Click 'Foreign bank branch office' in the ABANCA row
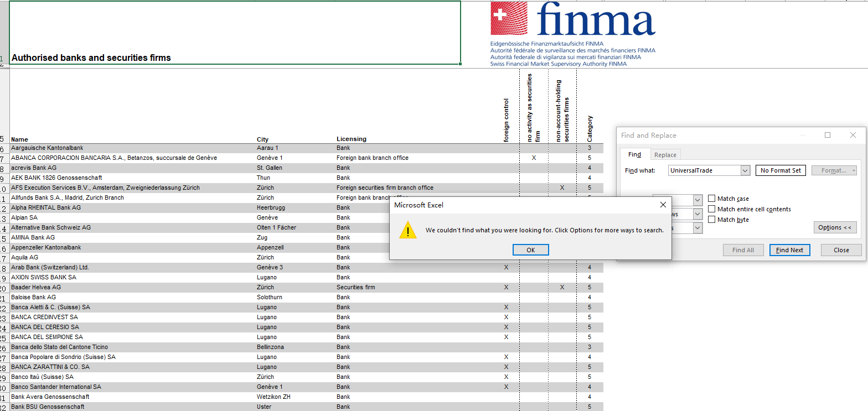The width and height of the screenshot is (868, 411). [x=414, y=158]
